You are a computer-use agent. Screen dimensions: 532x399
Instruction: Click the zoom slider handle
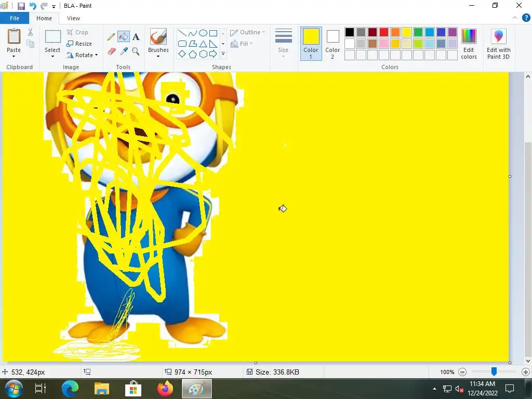click(x=494, y=372)
